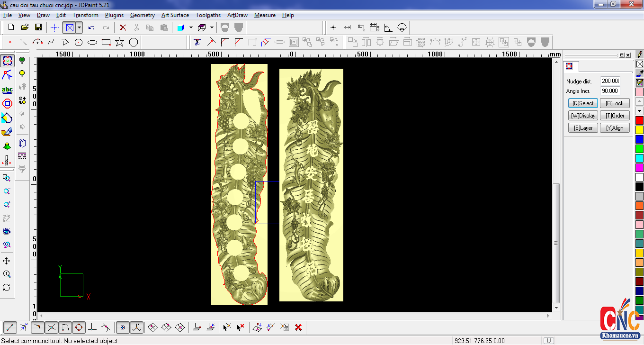This screenshot has width=644, height=345.
Task: Toggle endpoint snap in bottom toolbar
Action: tap(10, 327)
